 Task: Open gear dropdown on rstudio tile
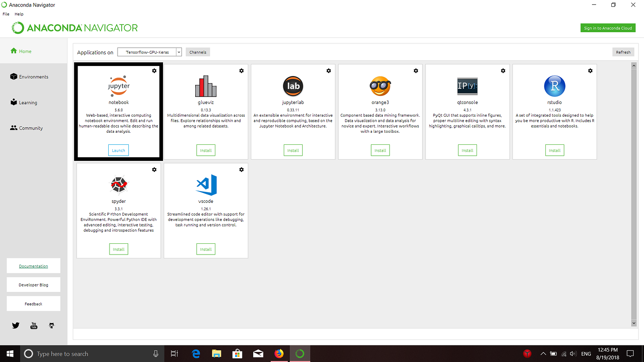tap(590, 71)
